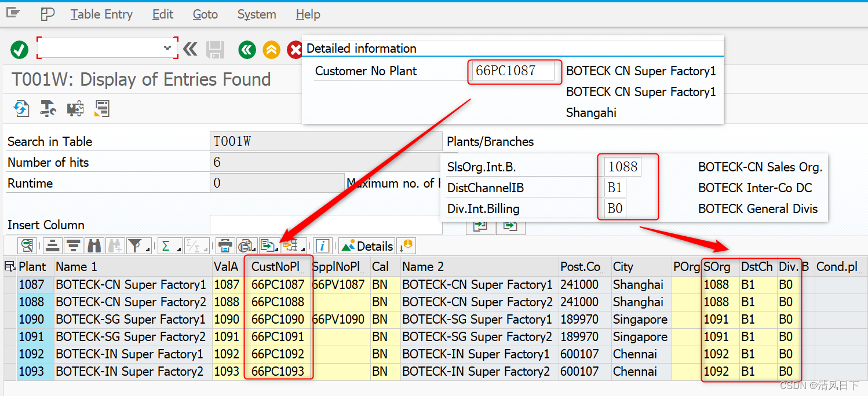The height and width of the screenshot is (396, 868).
Task: Open the Edit menu
Action: (x=163, y=14)
